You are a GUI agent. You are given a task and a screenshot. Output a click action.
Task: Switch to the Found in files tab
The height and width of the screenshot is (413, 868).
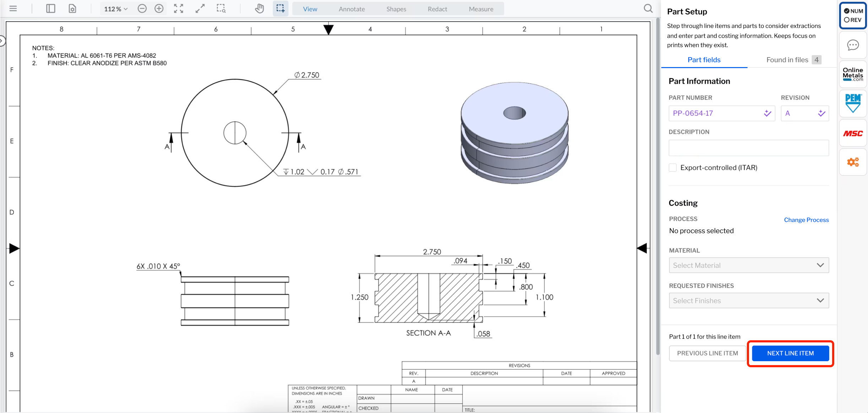click(x=787, y=60)
